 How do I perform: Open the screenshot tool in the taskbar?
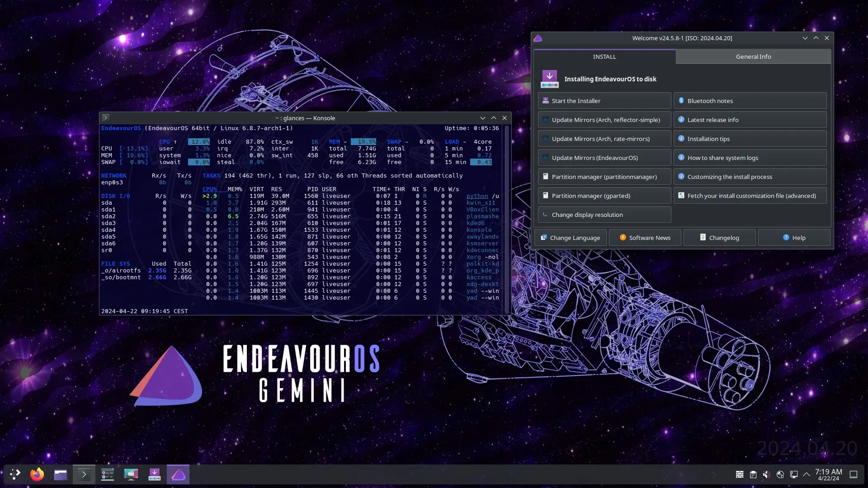point(131,474)
